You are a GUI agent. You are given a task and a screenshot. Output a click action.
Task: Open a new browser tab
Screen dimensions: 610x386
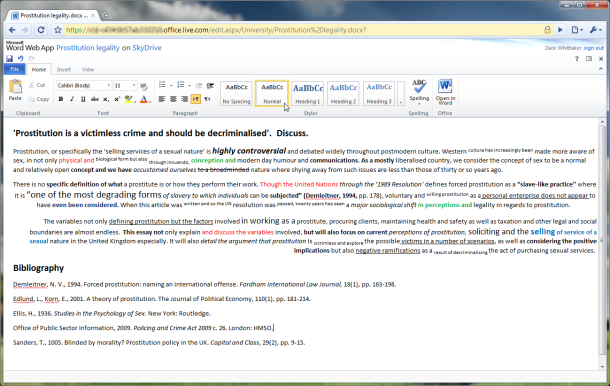tap(106, 16)
